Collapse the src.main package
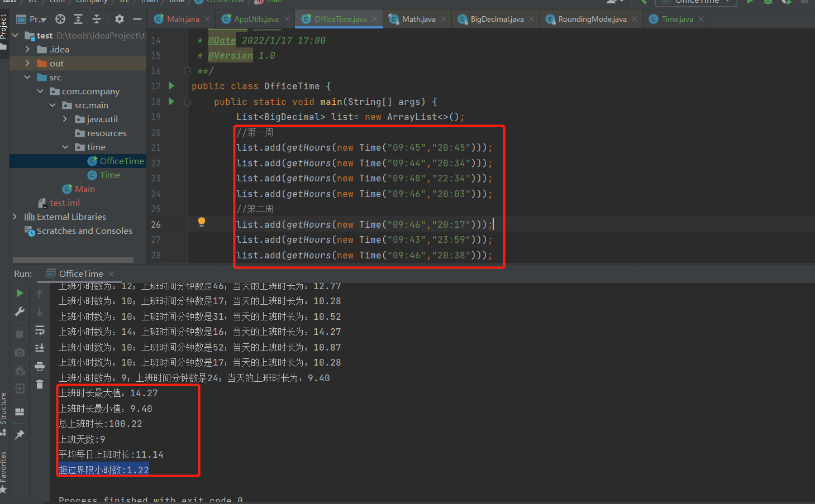The height and width of the screenshot is (504, 815). 53,105
